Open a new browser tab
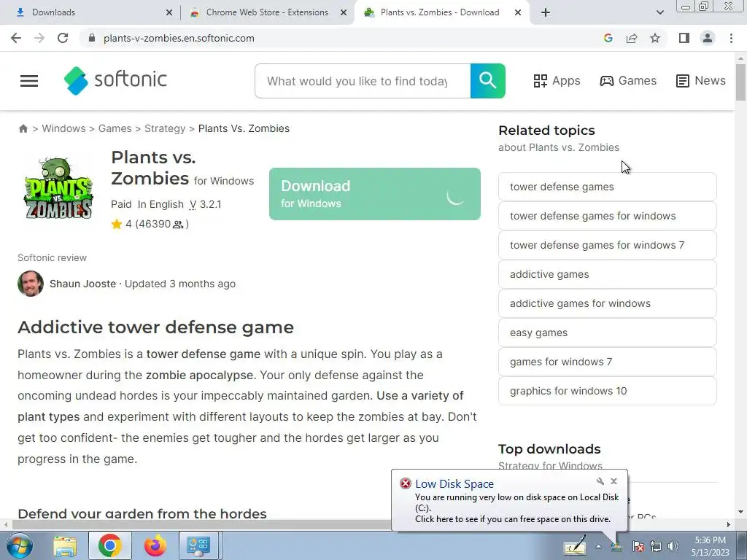This screenshot has height=560, width=747. click(x=546, y=12)
